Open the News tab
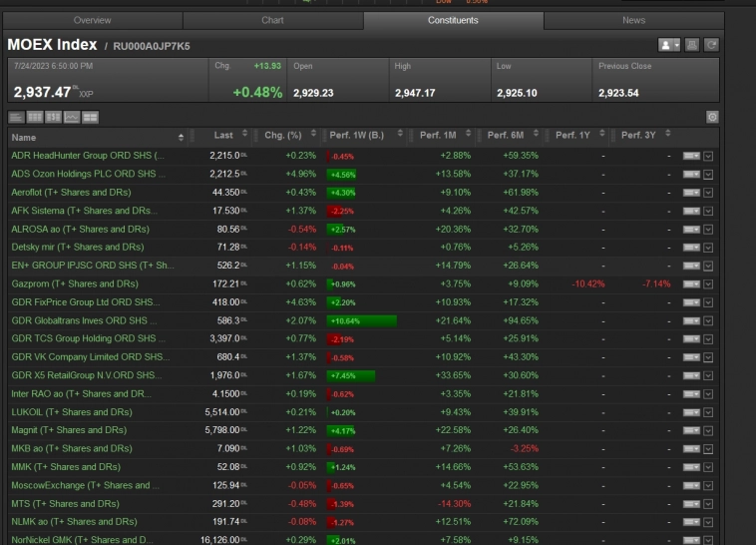The image size is (756, 545). (633, 20)
